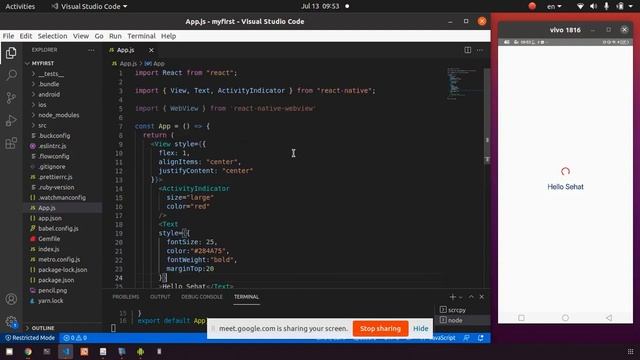640x360 pixels.
Task: Expand the src folder
Action: tap(42, 125)
